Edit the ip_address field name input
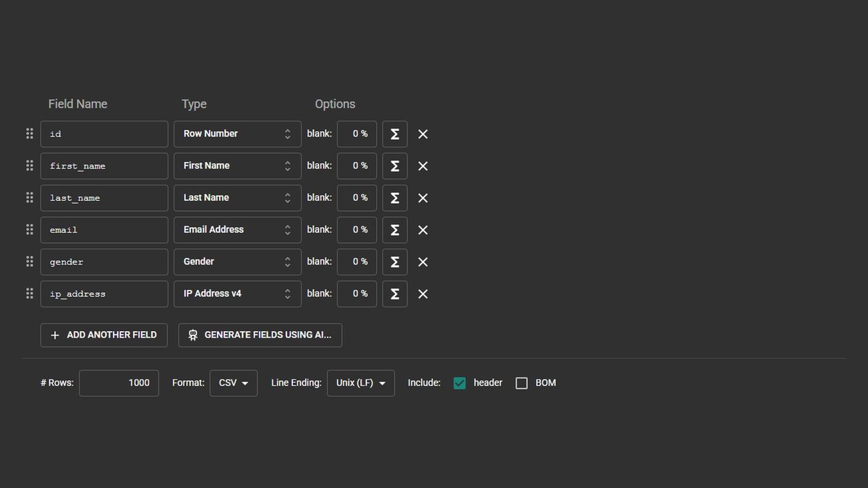Image resolution: width=868 pixels, height=488 pixels. pyautogui.click(x=104, y=294)
